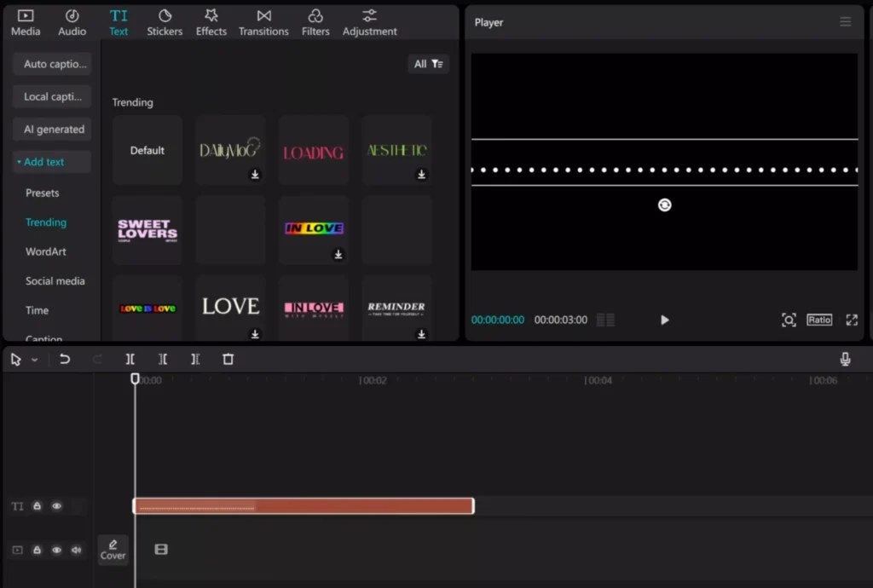Choose the Default text template

[x=147, y=150]
